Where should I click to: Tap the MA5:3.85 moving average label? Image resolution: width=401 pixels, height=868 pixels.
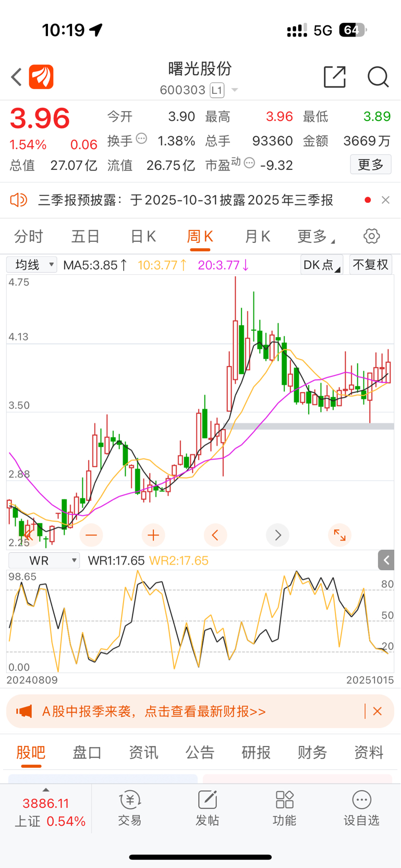pos(95,265)
